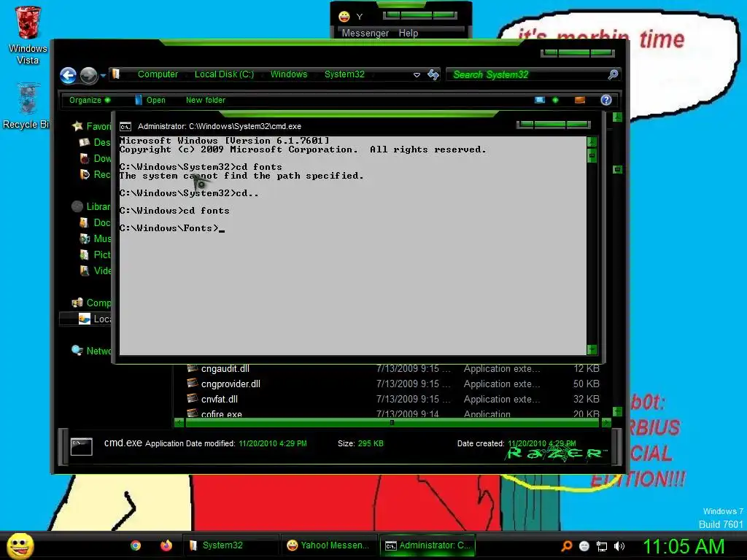
Task: Select Recent Places under Favorites
Action: 95,175
